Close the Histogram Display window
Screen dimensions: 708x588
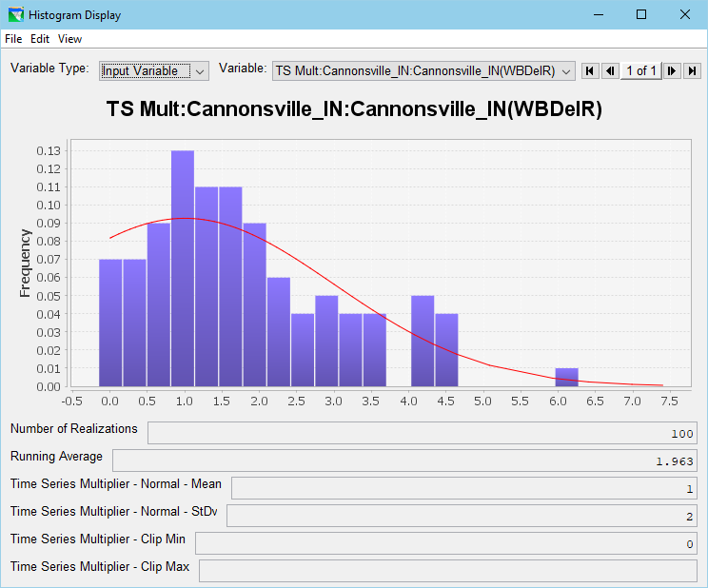[x=684, y=15]
